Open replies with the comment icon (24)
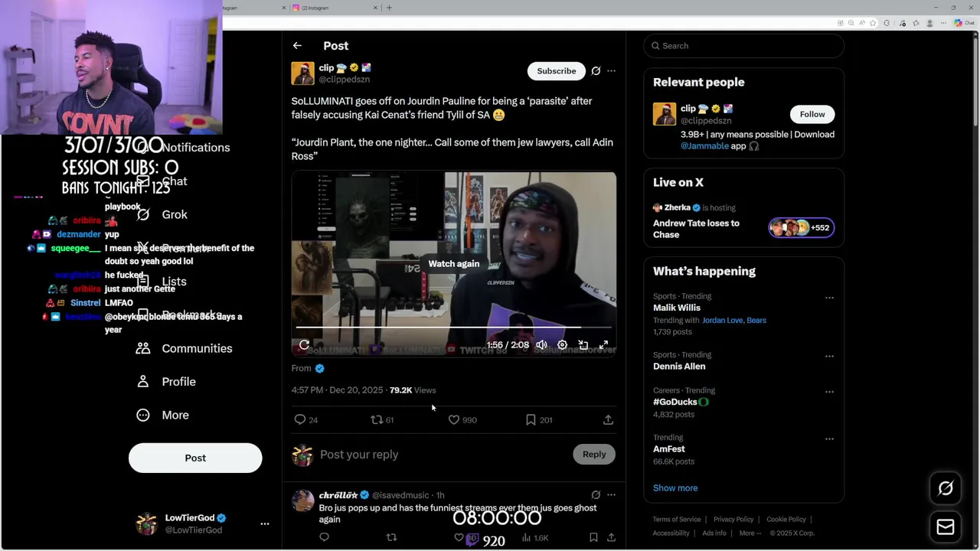Image resolution: width=980 pixels, height=551 pixels. tap(305, 420)
